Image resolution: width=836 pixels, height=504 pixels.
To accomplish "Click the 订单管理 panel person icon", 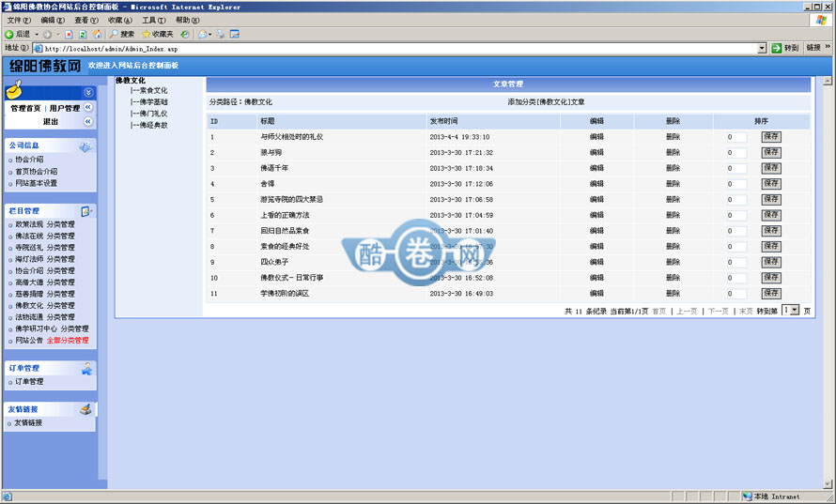I will click(87, 369).
